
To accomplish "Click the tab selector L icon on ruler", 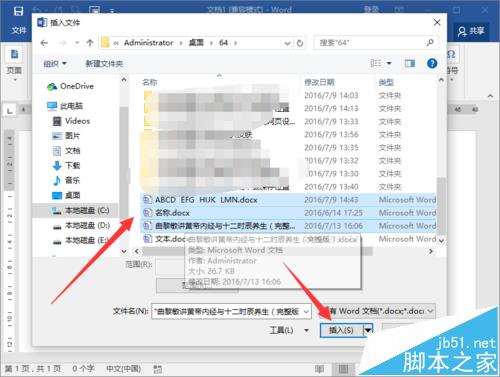I will click(x=10, y=110).
